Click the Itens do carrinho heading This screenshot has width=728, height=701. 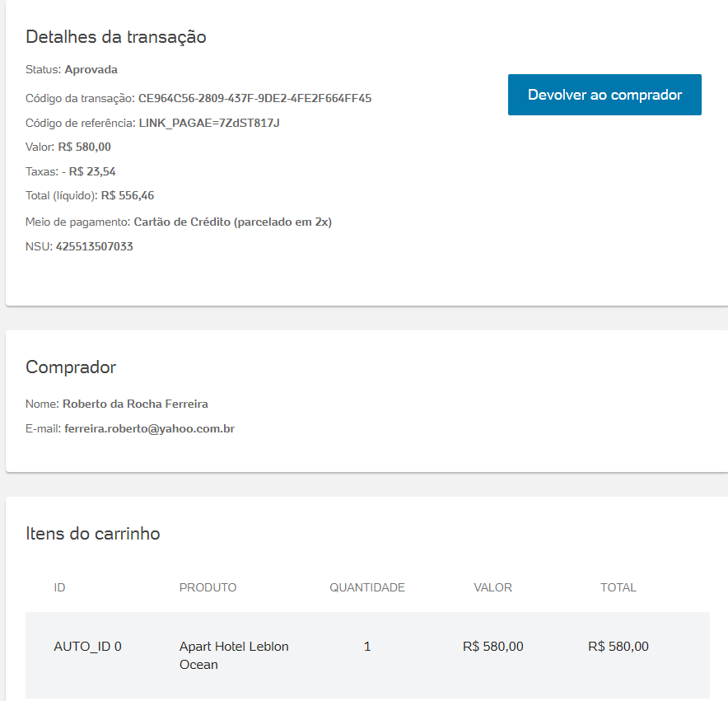click(93, 534)
